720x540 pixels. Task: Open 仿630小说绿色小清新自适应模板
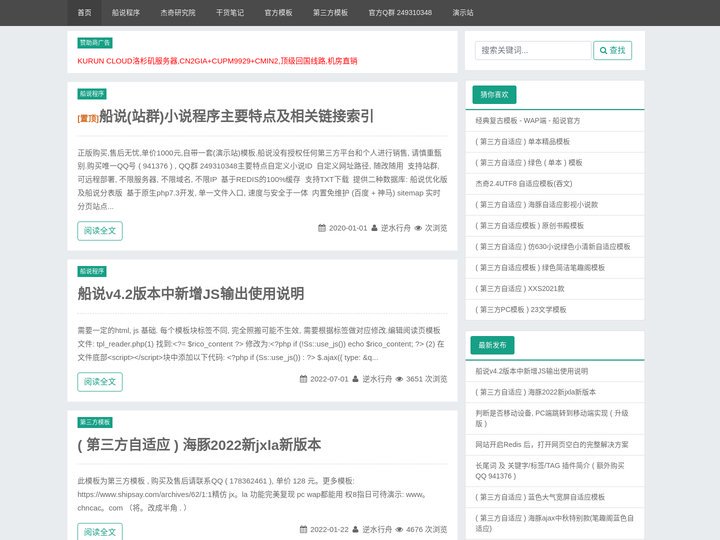pos(553,247)
